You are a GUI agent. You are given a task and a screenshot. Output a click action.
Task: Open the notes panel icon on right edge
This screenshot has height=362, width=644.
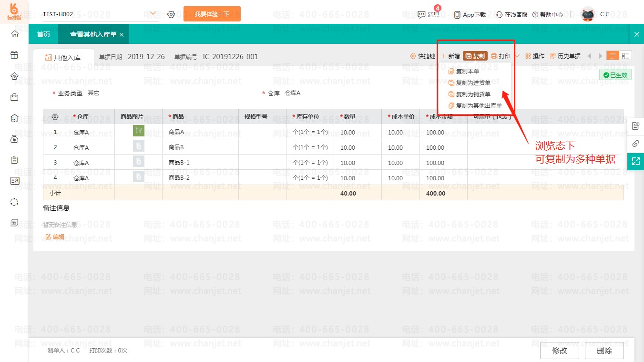pyautogui.click(x=635, y=126)
